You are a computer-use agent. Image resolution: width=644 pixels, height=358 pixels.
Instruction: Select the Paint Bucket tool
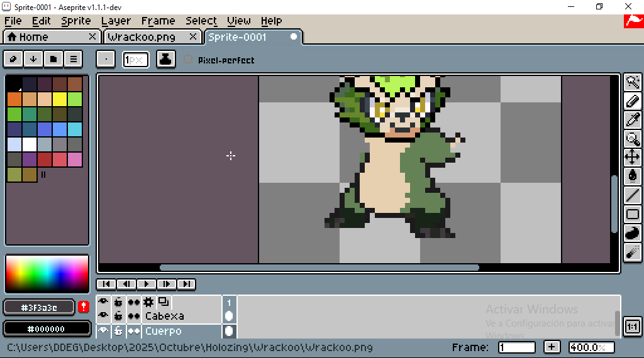pyautogui.click(x=633, y=176)
